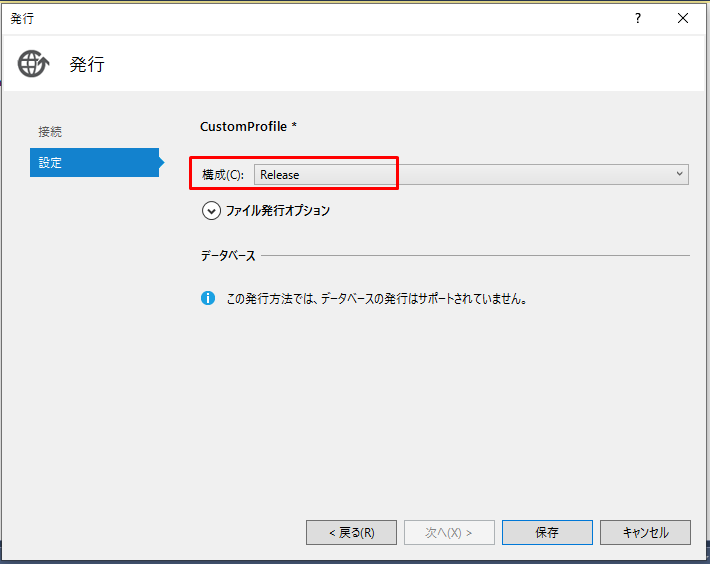Click the database not supported message text
This screenshot has height=564, width=710.
click(x=376, y=299)
